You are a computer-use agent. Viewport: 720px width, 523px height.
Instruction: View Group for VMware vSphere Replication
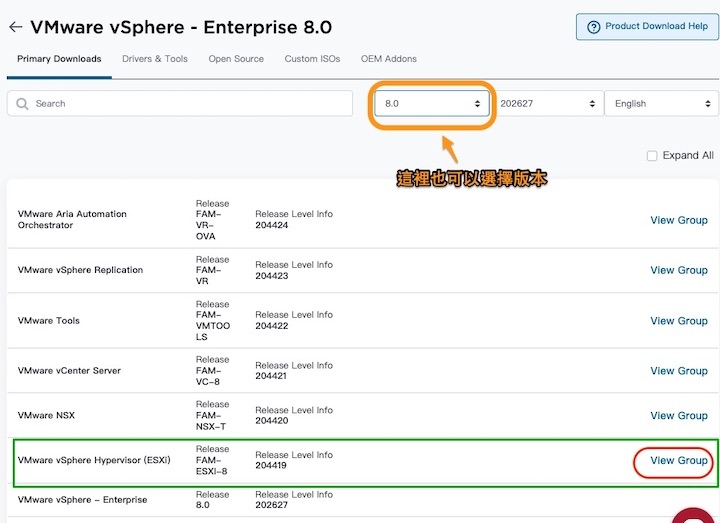pos(679,270)
